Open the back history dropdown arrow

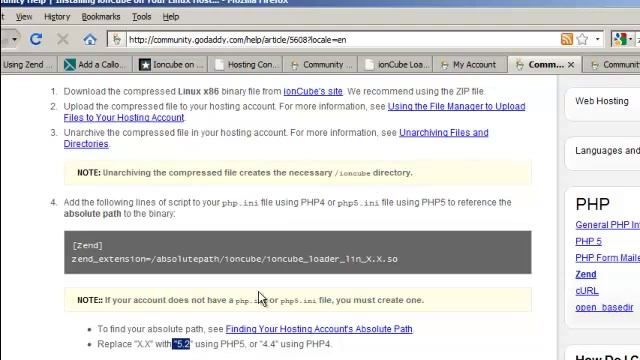coord(14,40)
